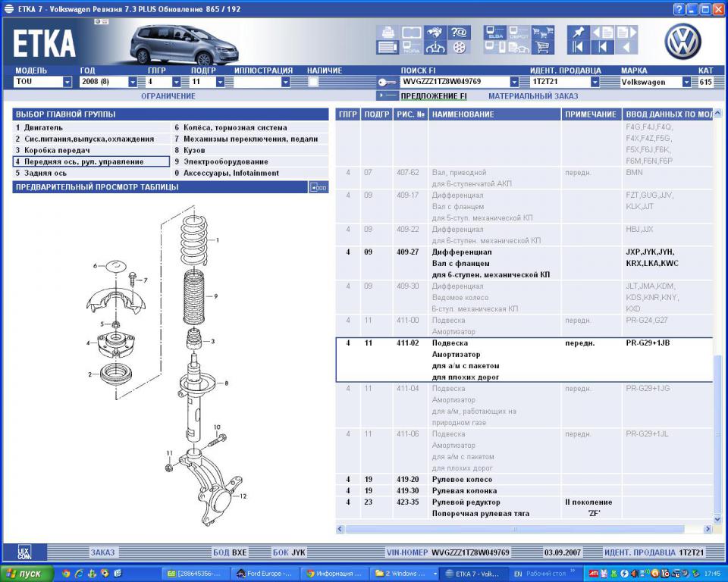Screen dimensions: 728x582
Task: Select group 9 Электрооборудование
Action: click(249, 161)
